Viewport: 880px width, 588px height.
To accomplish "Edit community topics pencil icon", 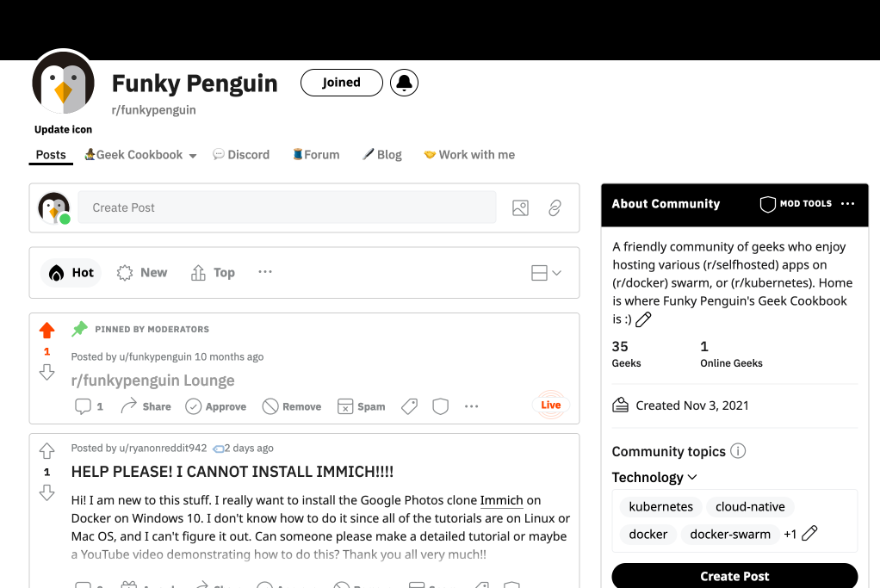I will (809, 534).
